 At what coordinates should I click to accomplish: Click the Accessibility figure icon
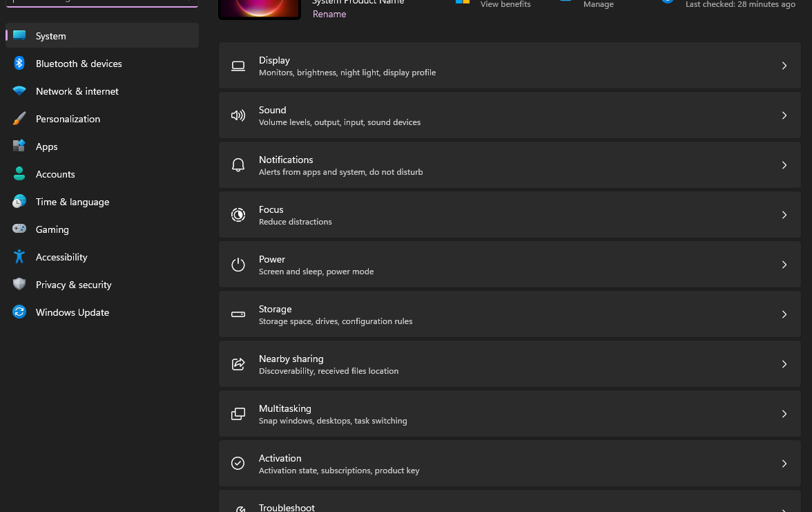coord(19,257)
